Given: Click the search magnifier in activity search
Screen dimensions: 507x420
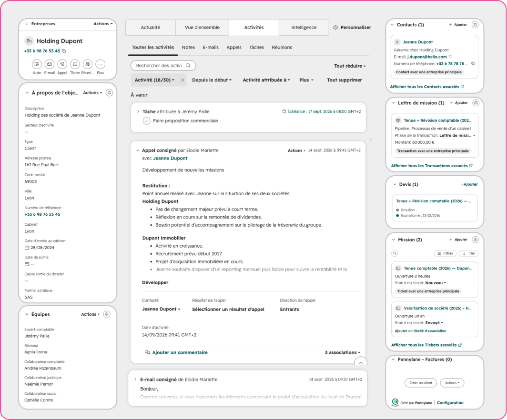Looking at the screenshot, I should pos(188,66).
